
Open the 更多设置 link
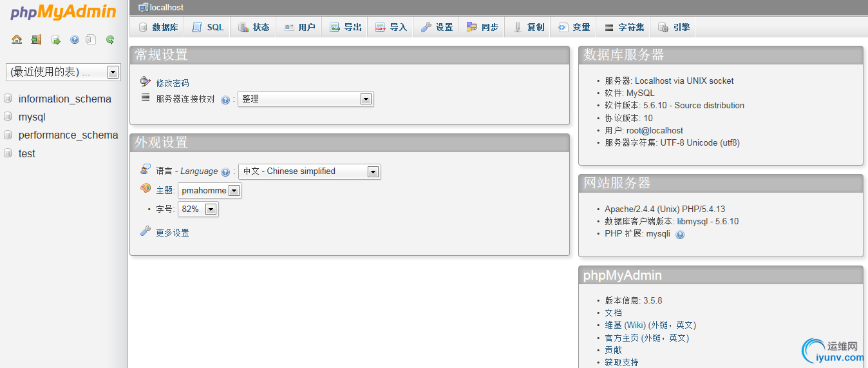tap(173, 233)
